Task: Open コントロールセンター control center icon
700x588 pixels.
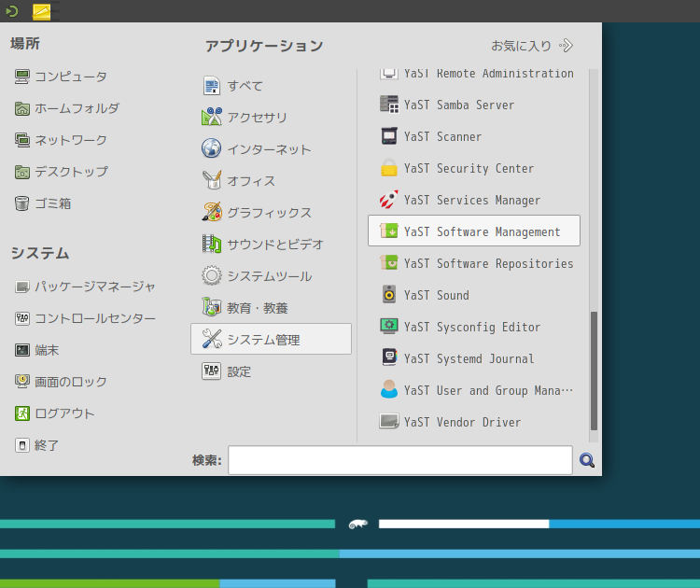Action: pyautogui.click(x=21, y=318)
